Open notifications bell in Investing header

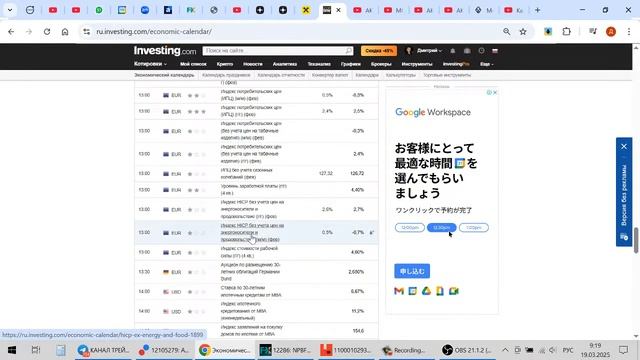(453, 51)
